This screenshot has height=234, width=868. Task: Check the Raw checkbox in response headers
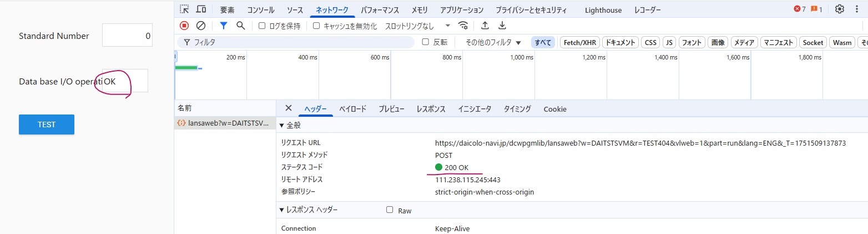point(390,210)
